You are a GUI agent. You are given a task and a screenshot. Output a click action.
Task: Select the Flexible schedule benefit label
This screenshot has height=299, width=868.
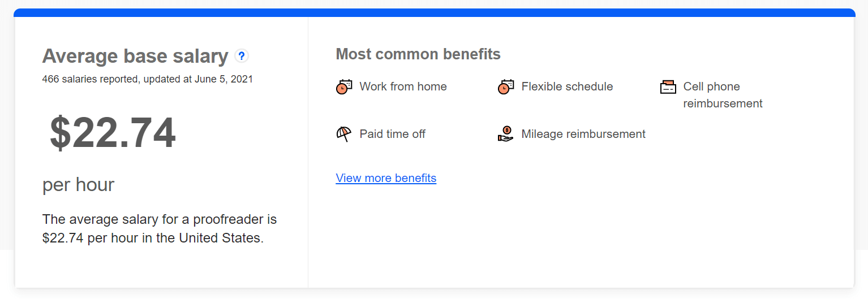point(567,86)
